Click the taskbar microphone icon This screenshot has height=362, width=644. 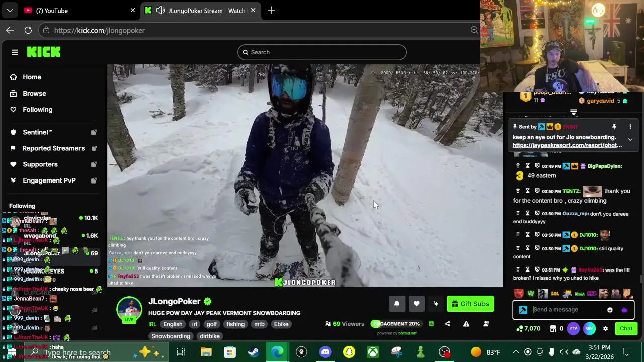coord(552,352)
